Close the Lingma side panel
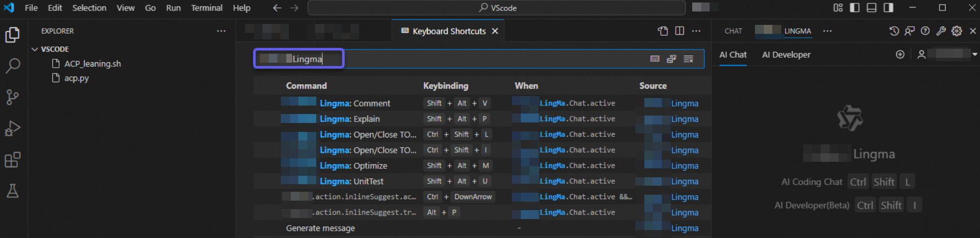 pyautogui.click(x=973, y=31)
